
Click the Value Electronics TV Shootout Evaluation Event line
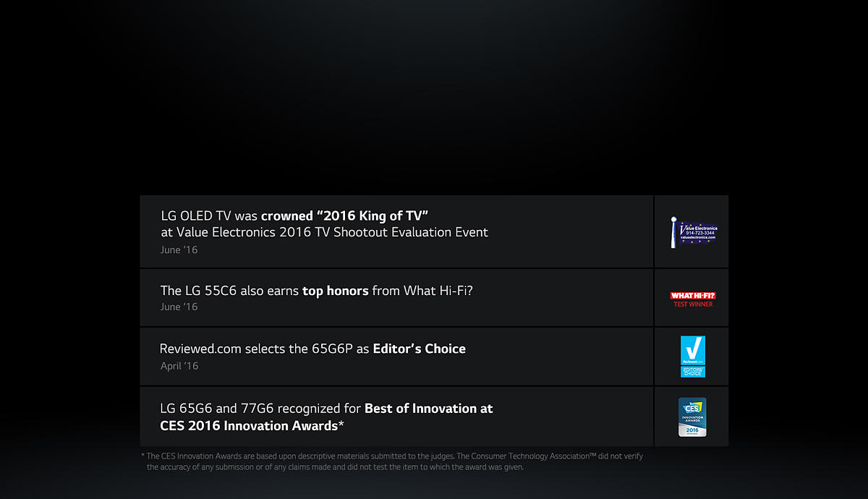324,232
